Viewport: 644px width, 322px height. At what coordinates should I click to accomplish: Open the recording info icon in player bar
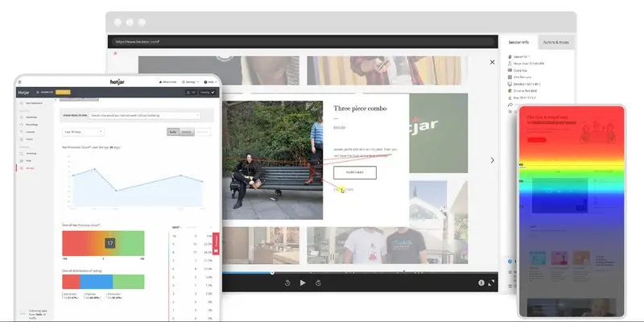(481, 283)
